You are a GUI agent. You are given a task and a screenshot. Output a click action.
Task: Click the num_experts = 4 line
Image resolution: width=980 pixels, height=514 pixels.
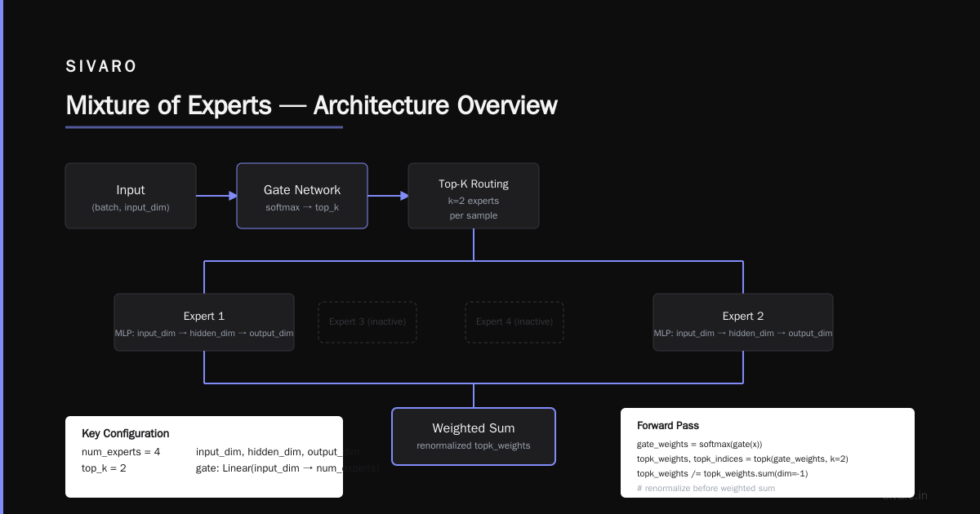[x=121, y=452]
